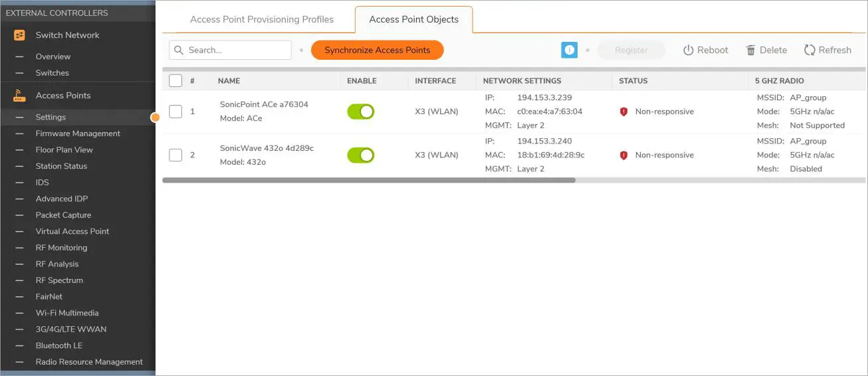Image resolution: width=868 pixels, height=376 pixels.
Task: Disable the SonicPoint ACe a76304 toggle
Action: point(361,112)
